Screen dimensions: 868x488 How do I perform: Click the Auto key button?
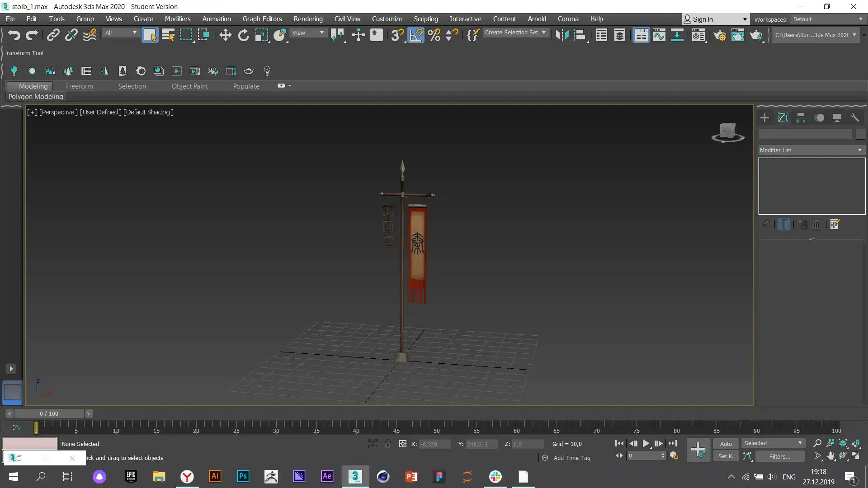pos(726,444)
